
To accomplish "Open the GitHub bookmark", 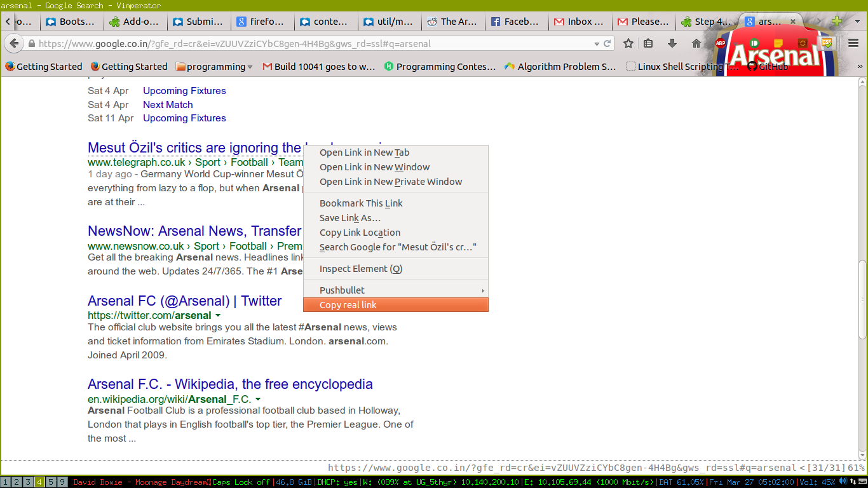I will [768, 66].
